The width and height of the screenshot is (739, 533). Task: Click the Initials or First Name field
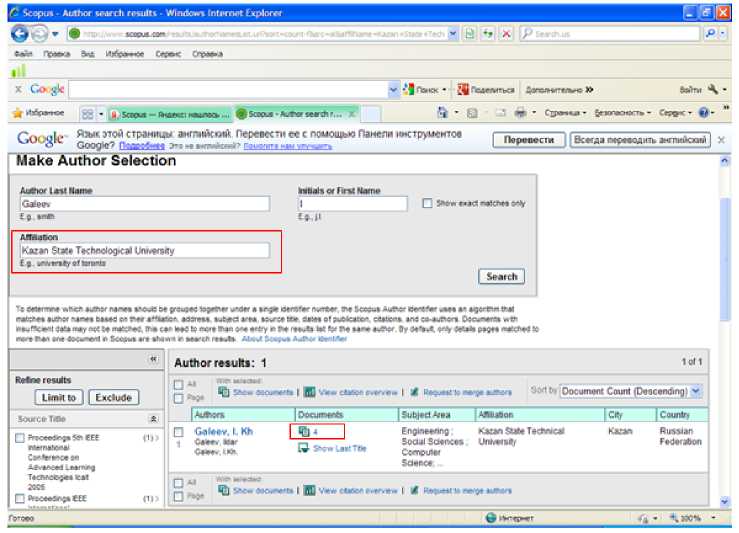tap(353, 204)
